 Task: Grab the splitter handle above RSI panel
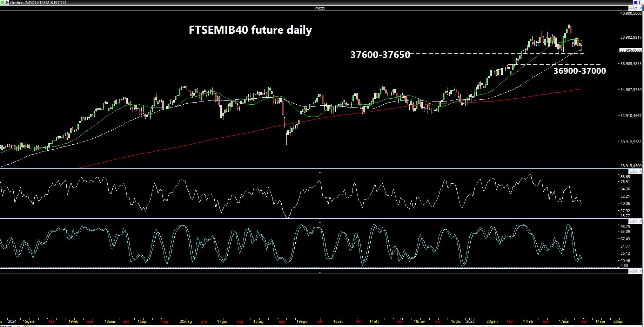(x=320, y=172)
